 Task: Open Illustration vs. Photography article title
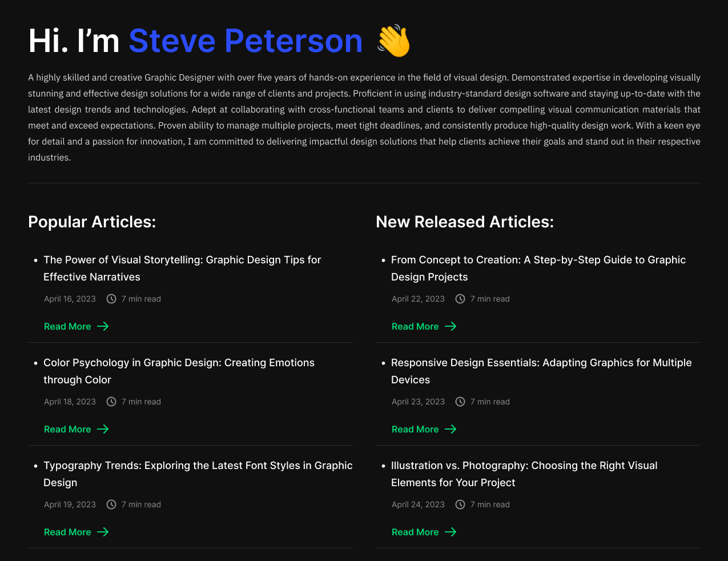[x=524, y=474]
